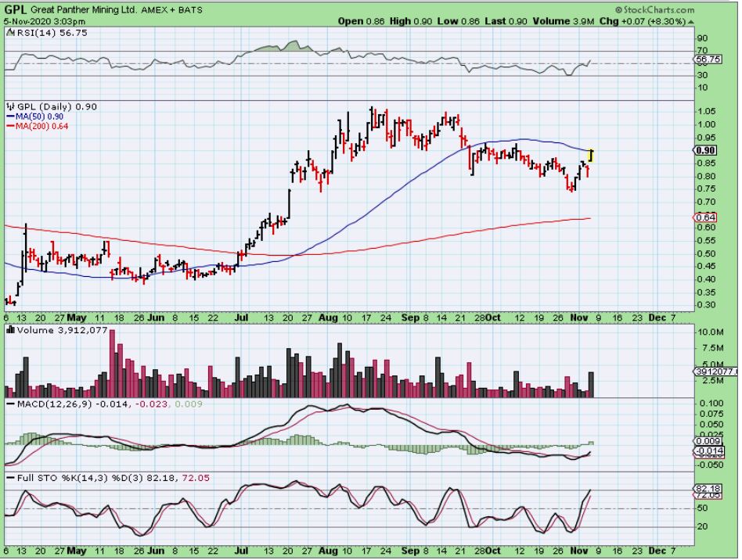Click the 90 RSI axis label
Screen dimensions: 742x560
[703, 38]
